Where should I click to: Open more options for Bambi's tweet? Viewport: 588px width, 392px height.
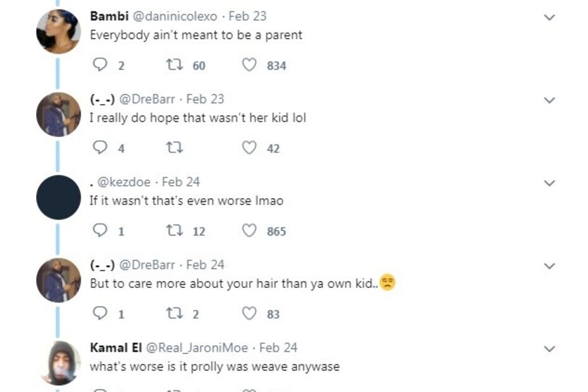coord(550,18)
